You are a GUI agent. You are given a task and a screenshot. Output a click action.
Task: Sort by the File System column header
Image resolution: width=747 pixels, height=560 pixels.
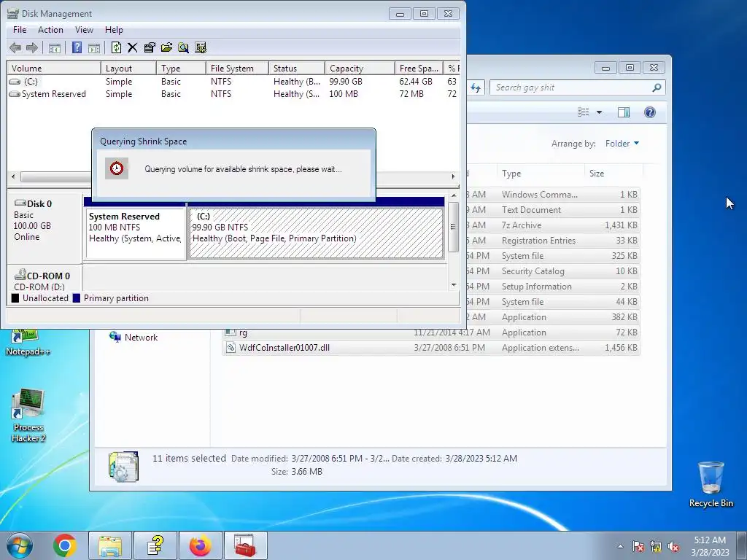[237, 68]
